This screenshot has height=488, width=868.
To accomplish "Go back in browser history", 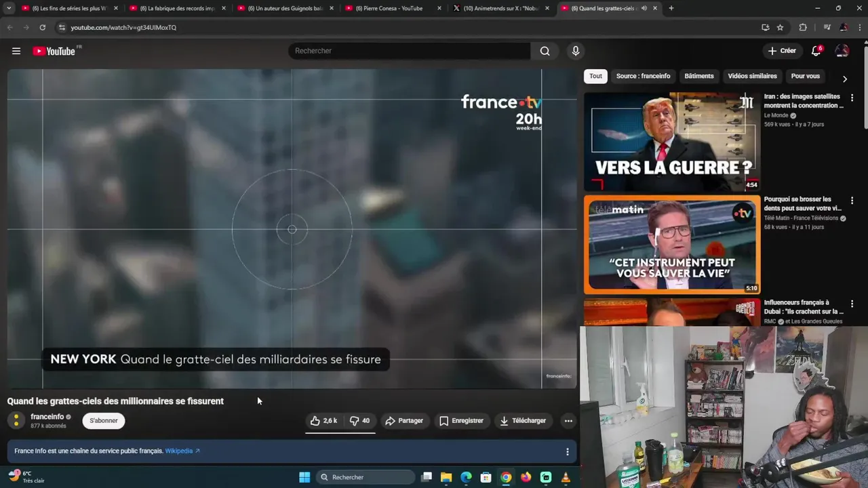I will [9, 27].
